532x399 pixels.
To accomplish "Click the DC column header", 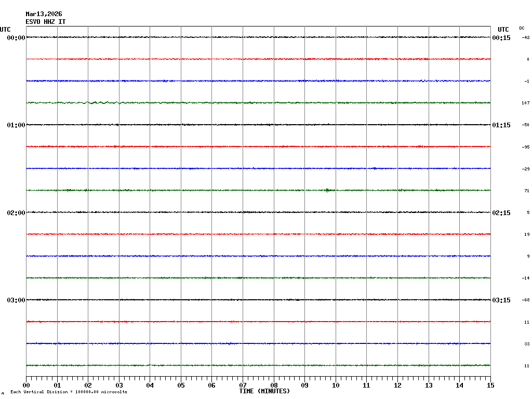I will [522, 28].
